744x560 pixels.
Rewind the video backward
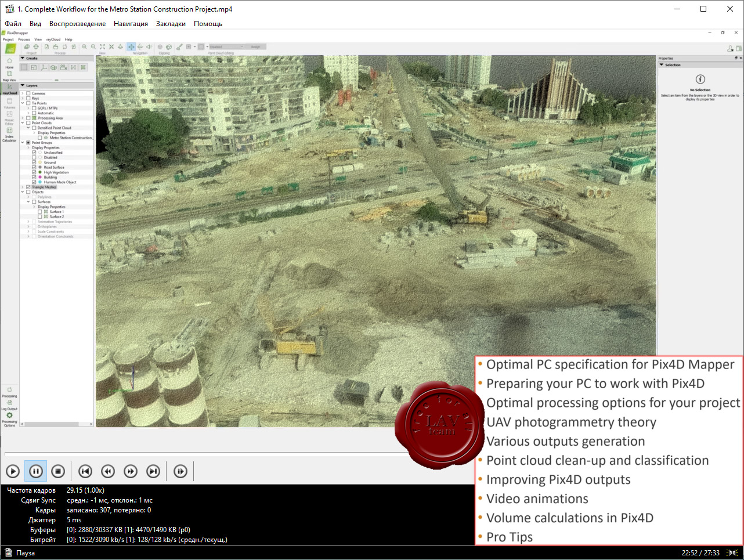pyautogui.click(x=108, y=471)
